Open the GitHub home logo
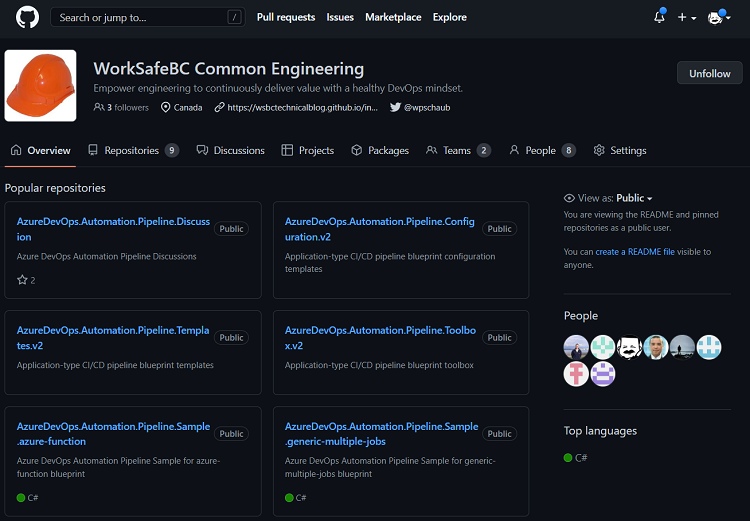The height and width of the screenshot is (521, 750). 27,17
